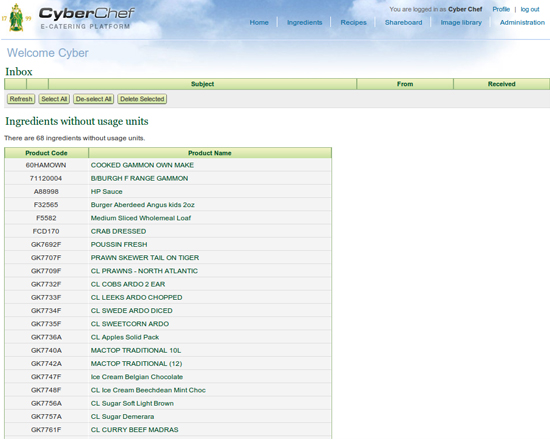Click the Select All button
Viewport: 550px width, 446px height.
click(x=54, y=99)
